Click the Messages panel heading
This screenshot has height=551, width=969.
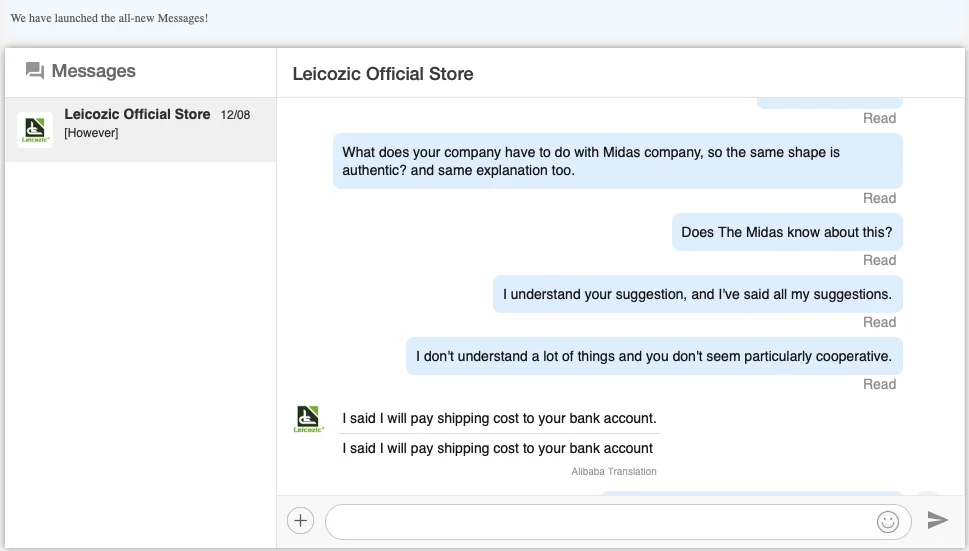click(93, 71)
